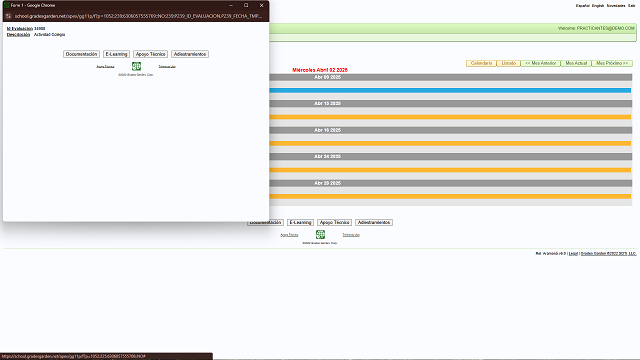
Task: Click the popup address bar URL
Action: click(x=138, y=16)
